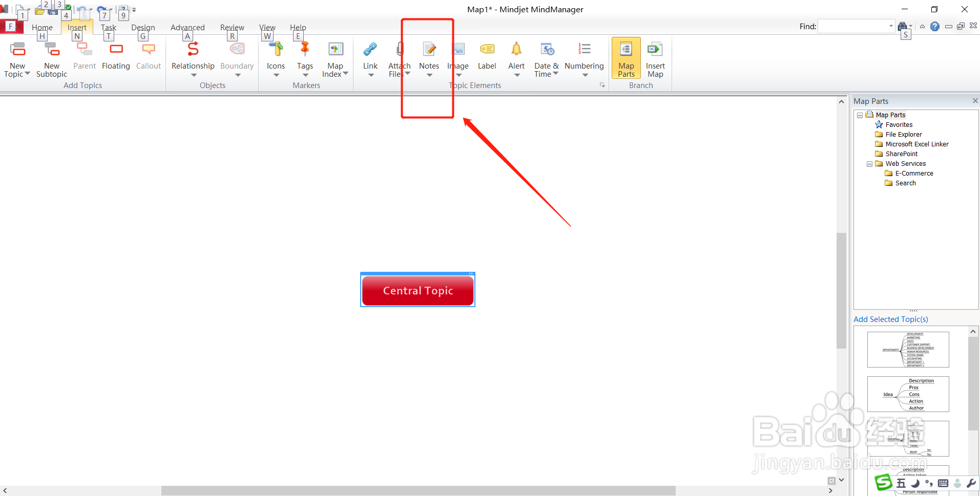Click Insert Map in Branch group
The height and width of the screenshot is (496, 980).
coord(655,59)
